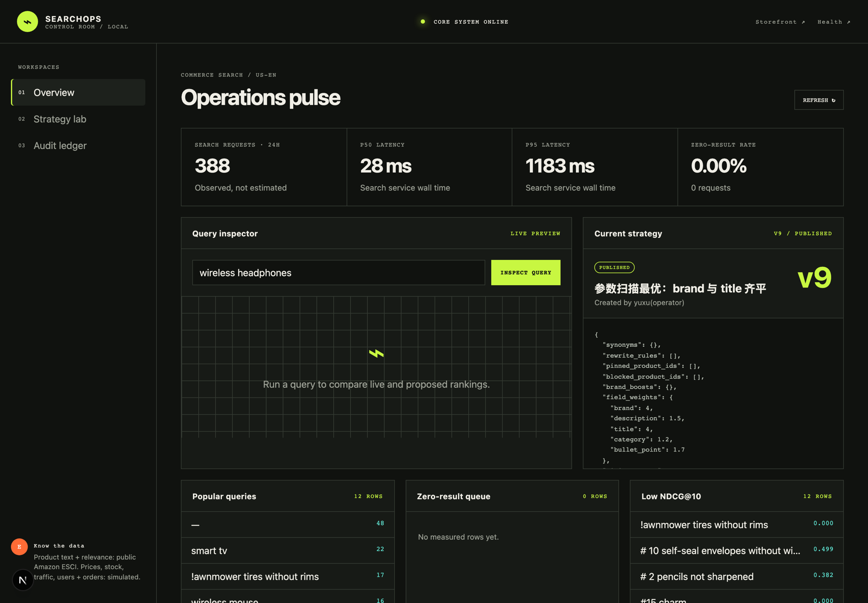
Task: Click the green system status dot
Action: pos(423,22)
